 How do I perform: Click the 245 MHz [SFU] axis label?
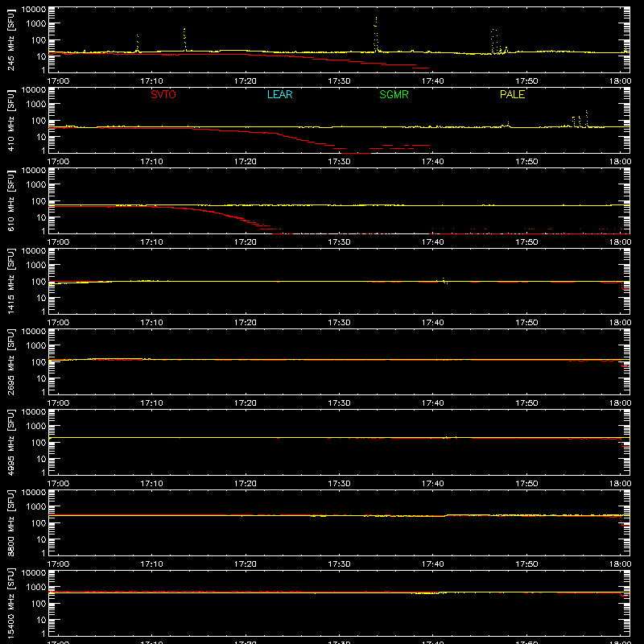(11, 39)
